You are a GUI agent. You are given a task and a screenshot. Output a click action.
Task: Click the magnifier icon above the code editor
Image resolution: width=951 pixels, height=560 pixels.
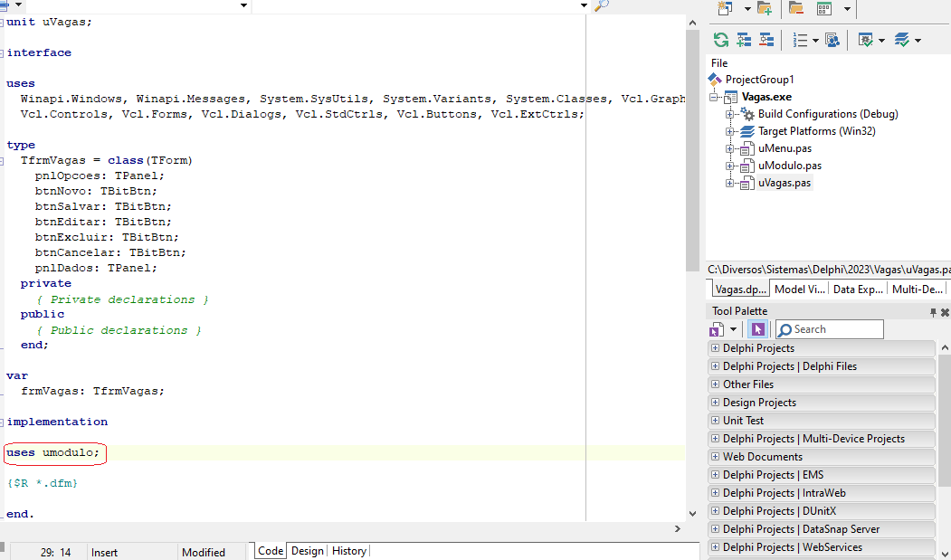[x=601, y=5]
